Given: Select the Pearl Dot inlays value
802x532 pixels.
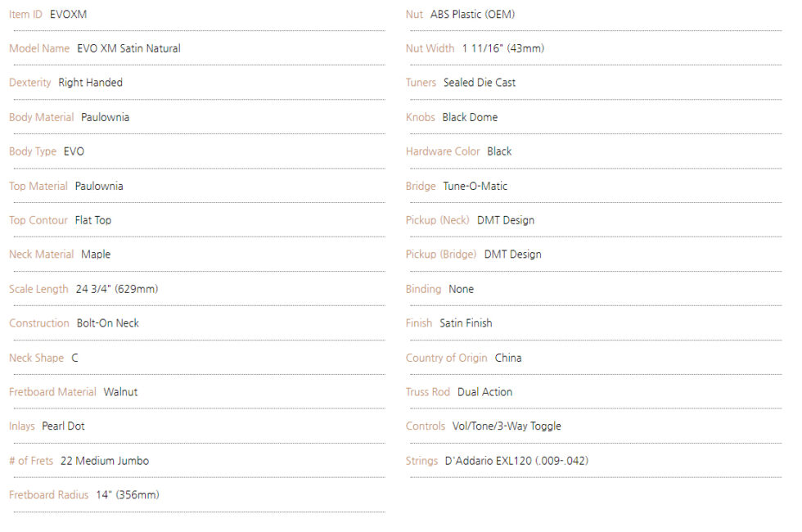Looking at the screenshot, I should [64, 426].
